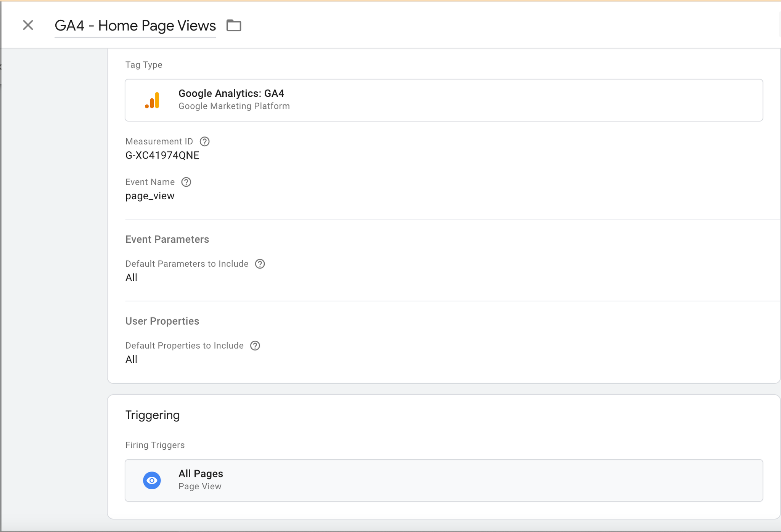Click the Tag Type label

144,65
